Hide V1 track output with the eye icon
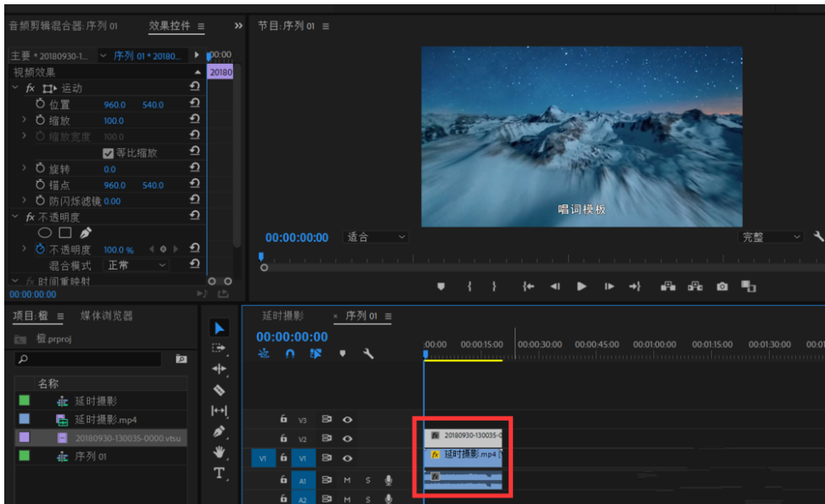The width and height of the screenshot is (825, 504). (349, 458)
